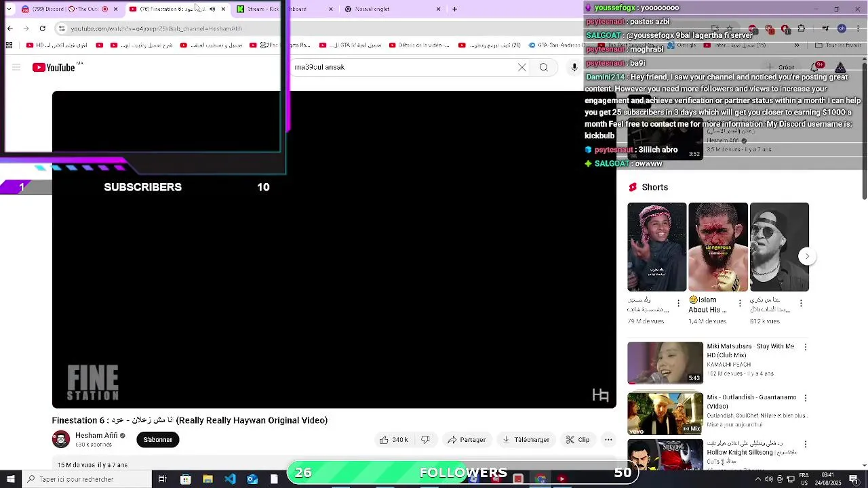
Task: Open Windows notification center icon
Action: coord(854,479)
